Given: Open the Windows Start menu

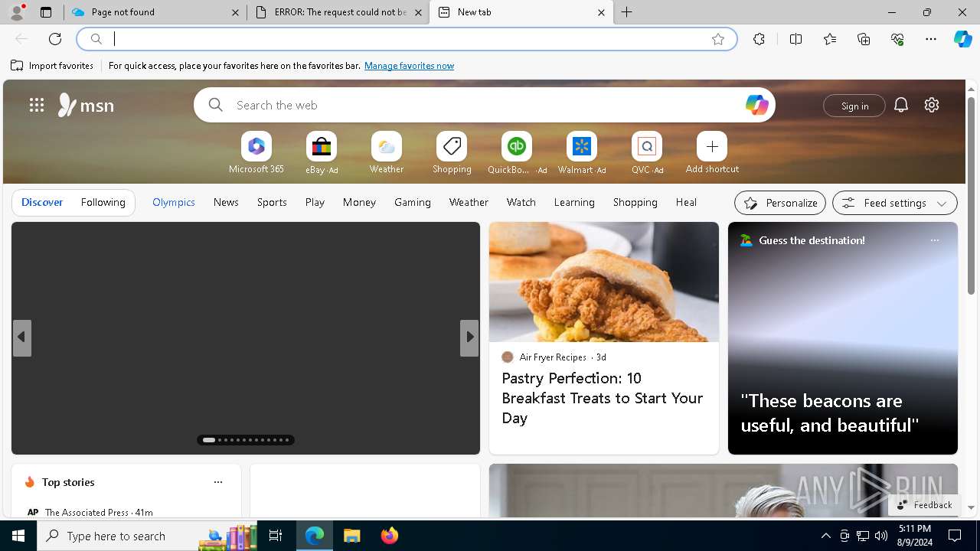Looking at the screenshot, I should pyautogui.click(x=18, y=536).
